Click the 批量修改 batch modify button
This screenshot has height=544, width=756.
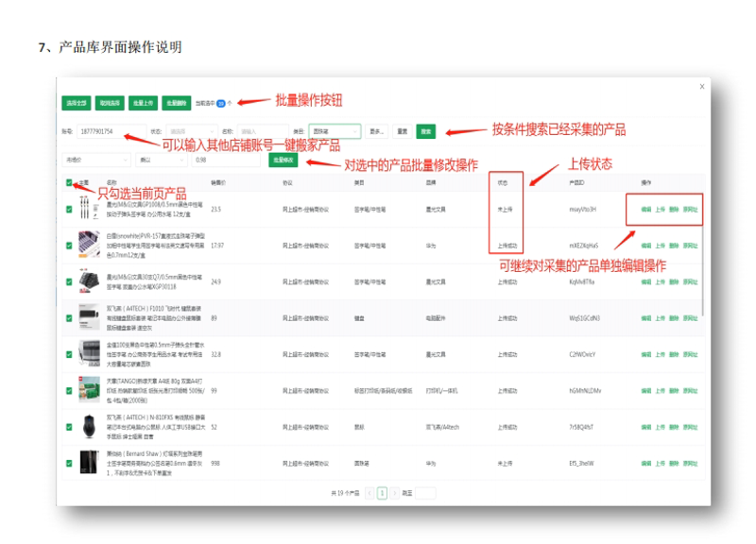click(283, 160)
